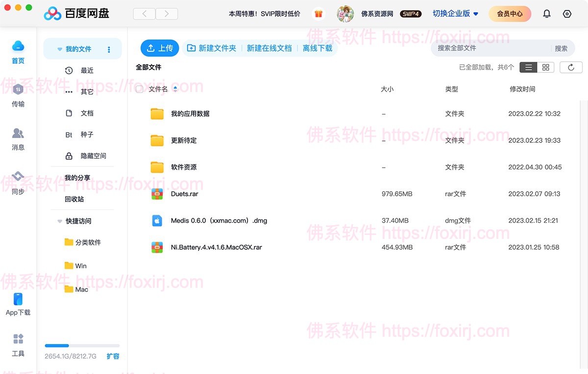This screenshot has width=588, height=374.
Task: Collapse the 我的文件 section
Action: tap(59, 48)
